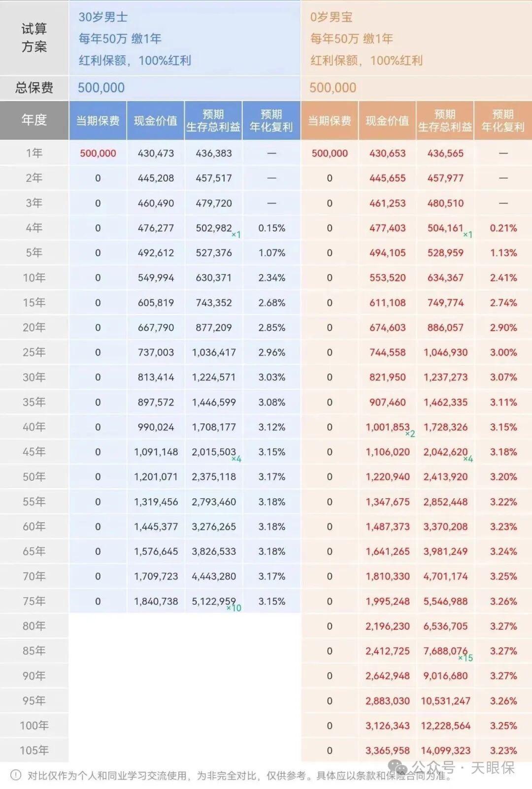532x789 pixels.
Task: Click the WeChat logo in the watermark
Action: (398, 767)
